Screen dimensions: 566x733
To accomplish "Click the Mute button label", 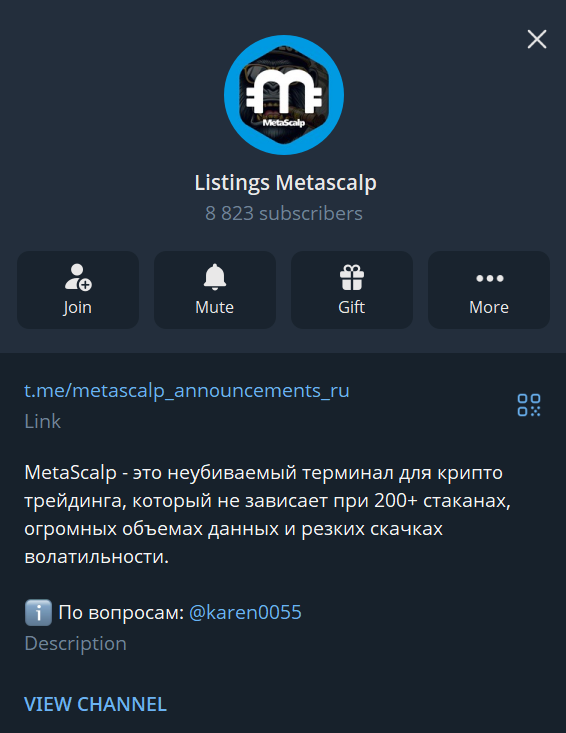I will (215, 307).
